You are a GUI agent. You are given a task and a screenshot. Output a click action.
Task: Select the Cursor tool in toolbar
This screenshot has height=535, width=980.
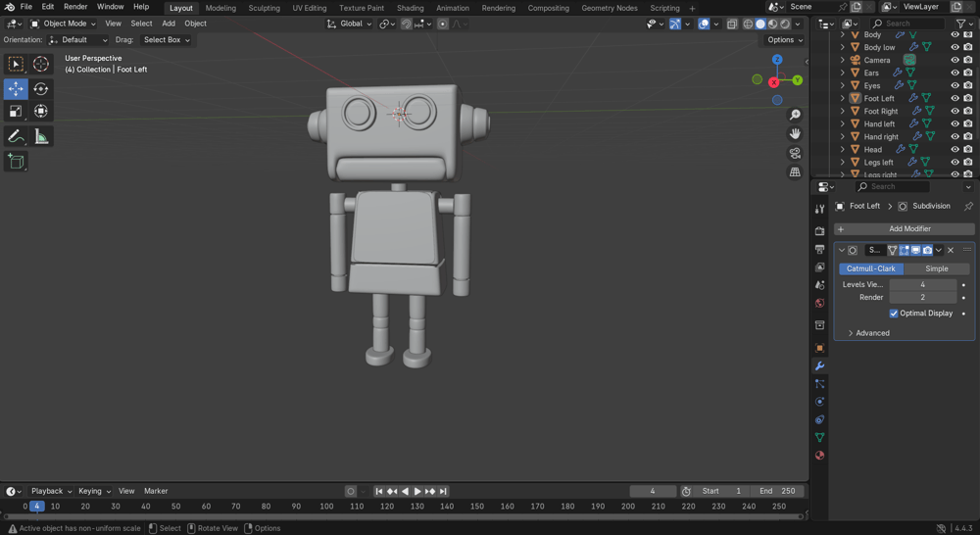click(40, 64)
